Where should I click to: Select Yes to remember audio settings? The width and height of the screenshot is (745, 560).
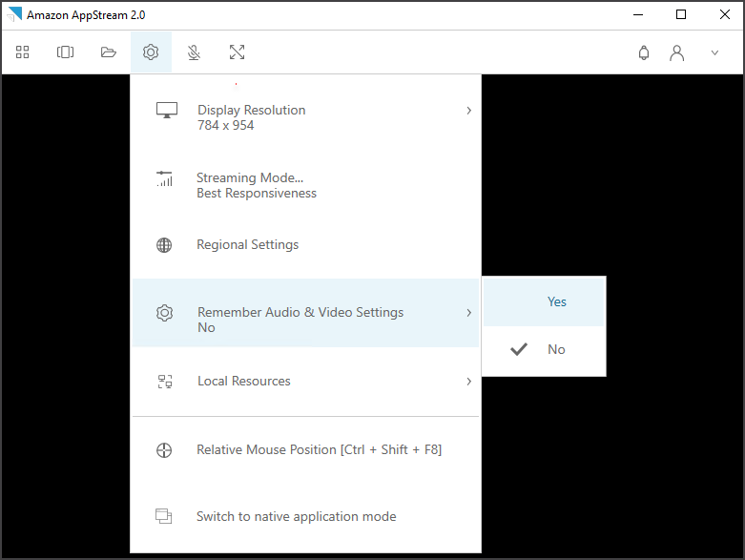click(x=556, y=301)
